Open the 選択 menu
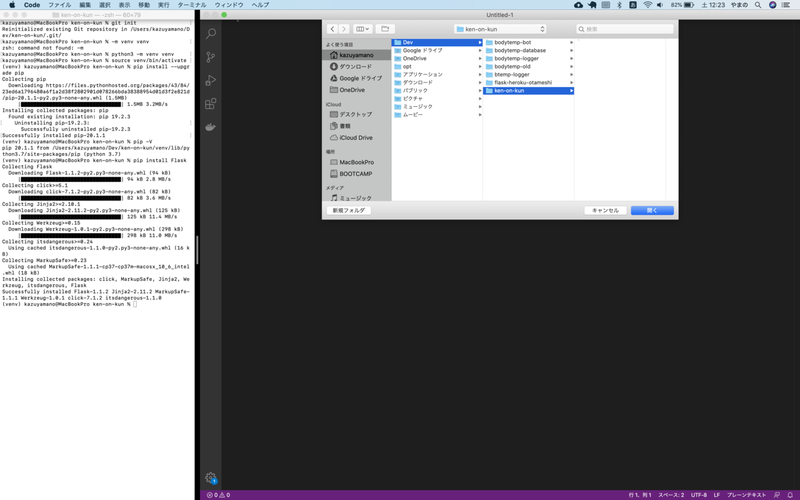This screenshot has width=800, height=500. (105, 5)
